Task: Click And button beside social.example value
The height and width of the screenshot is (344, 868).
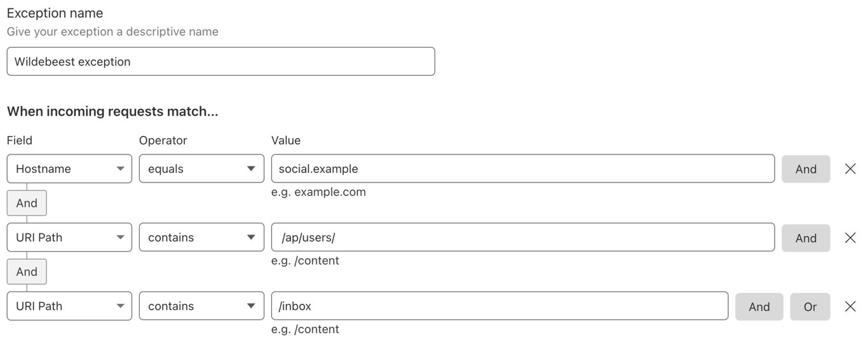Action: pyautogui.click(x=806, y=169)
